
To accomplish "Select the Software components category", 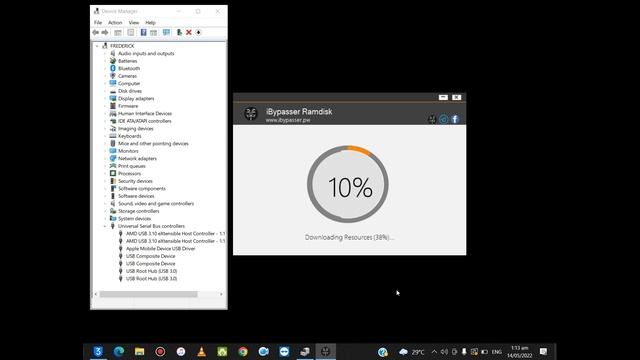I will tap(142, 189).
